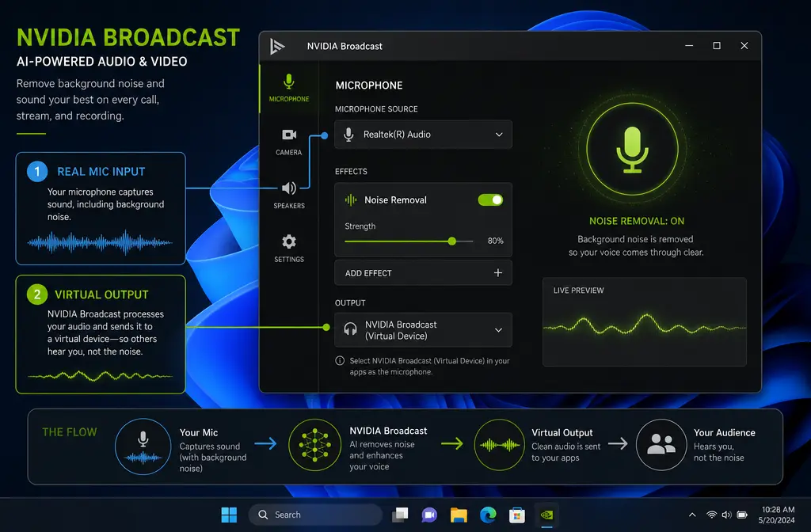811x532 pixels.
Task: Show hidden system tray icons
Action: click(x=692, y=515)
